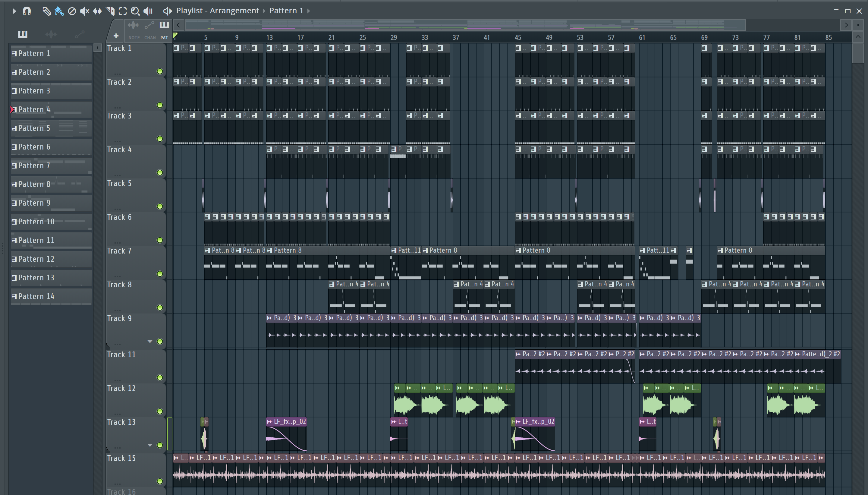This screenshot has width=868, height=495.
Task: Maximize the Playlist window
Action: [x=848, y=11]
